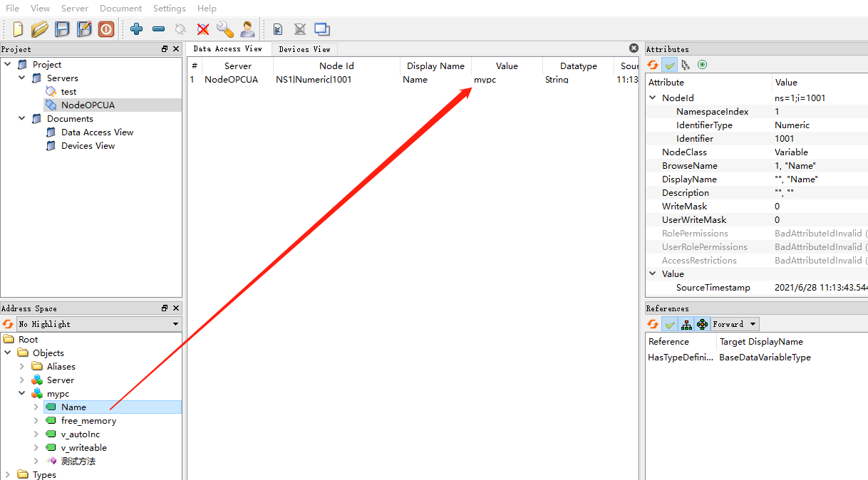Image resolution: width=868 pixels, height=480 pixels.
Task: Toggle the green checkmark in Attributes toolbar
Action: [669, 65]
